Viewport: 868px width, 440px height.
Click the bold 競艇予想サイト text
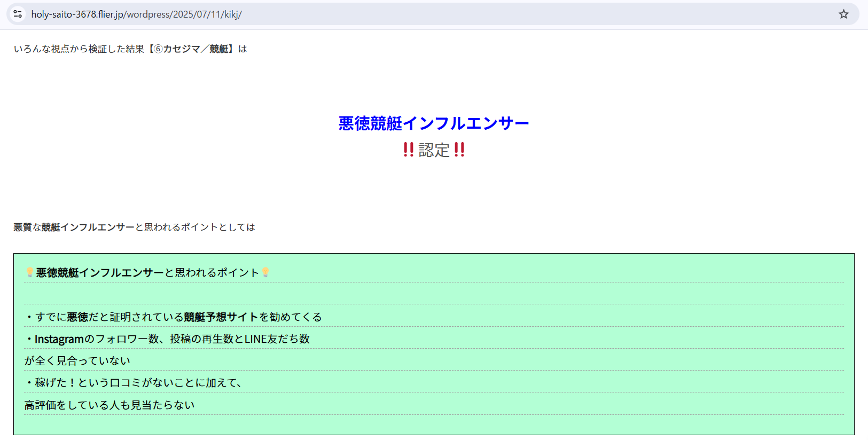(x=221, y=317)
